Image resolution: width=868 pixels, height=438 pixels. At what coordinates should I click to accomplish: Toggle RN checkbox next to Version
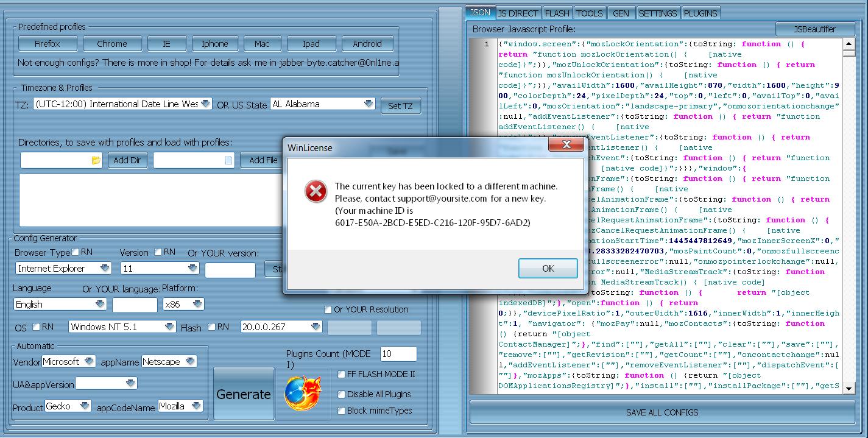tap(158, 252)
